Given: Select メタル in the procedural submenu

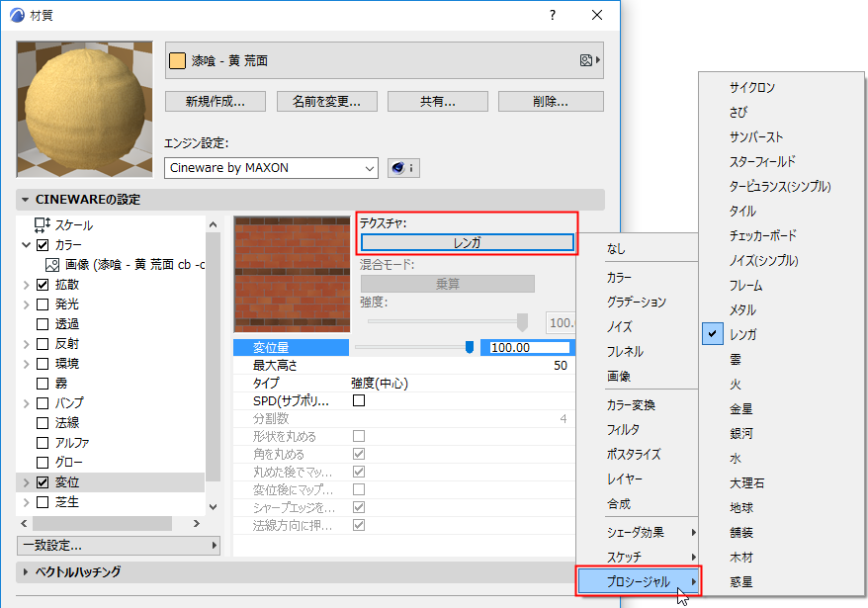Looking at the screenshot, I should [x=782, y=309].
